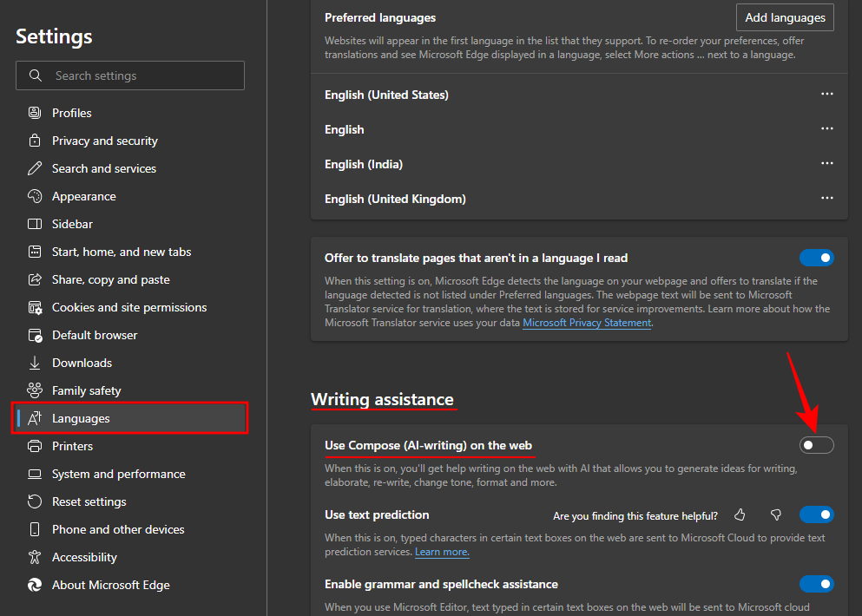This screenshot has width=862, height=616.
Task: Click the Appearance palette icon
Action: [x=35, y=196]
